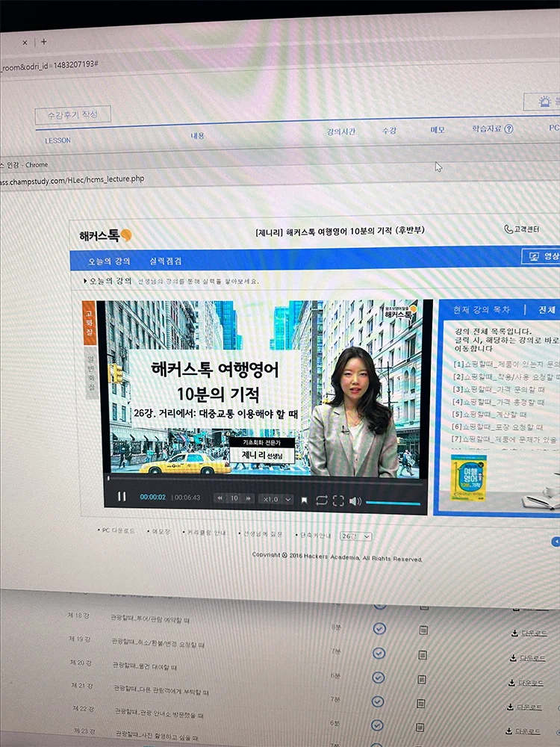The image size is (560, 747).
Task: Open lecture [5]쇼핑할때_계산할 때
Action: [490, 414]
